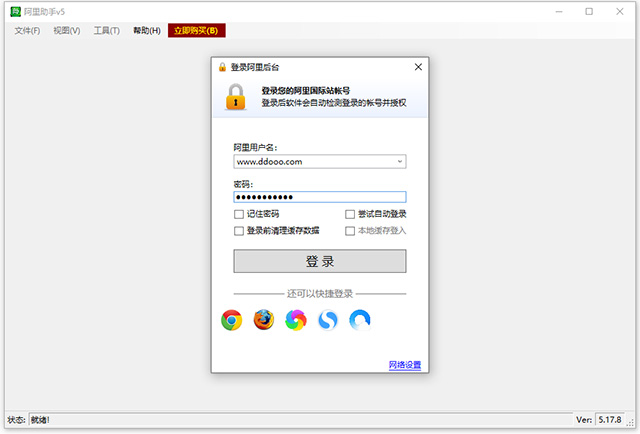Toggle the 本地缓存登入 checkbox
Image resolution: width=640 pixels, height=434 pixels.
pos(350,231)
